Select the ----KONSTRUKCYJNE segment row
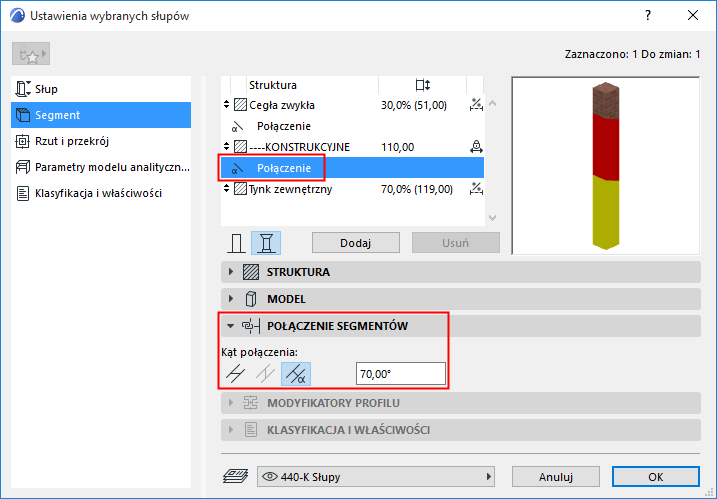717x499 pixels. [x=352, y=147]
